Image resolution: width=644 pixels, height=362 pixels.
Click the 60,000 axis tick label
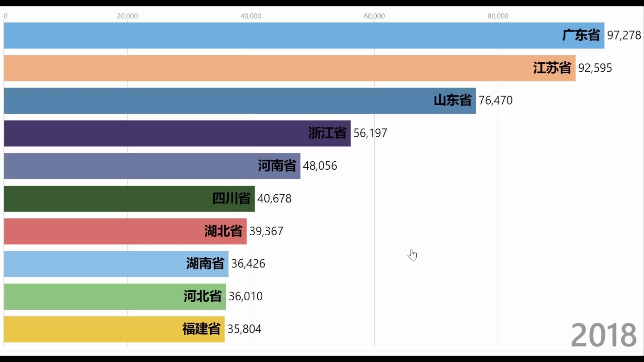click(x=374, y=16)
